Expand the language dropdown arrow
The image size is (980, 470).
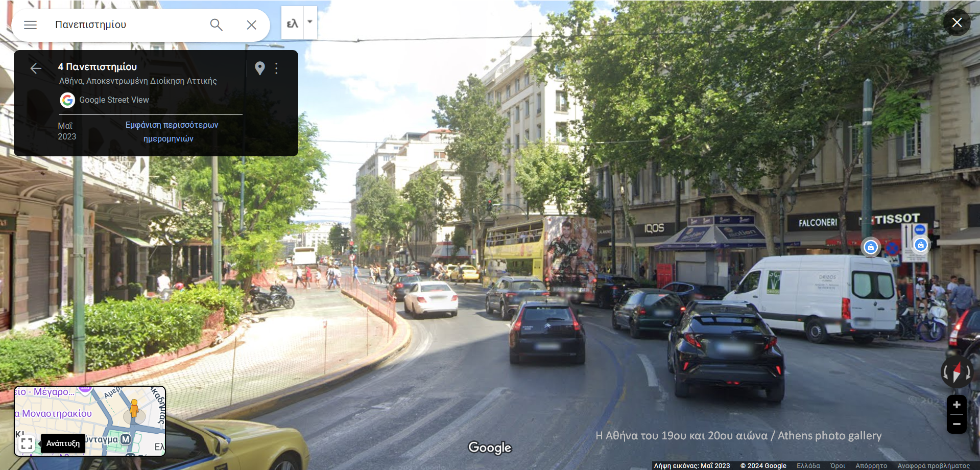tap(310, 22)
